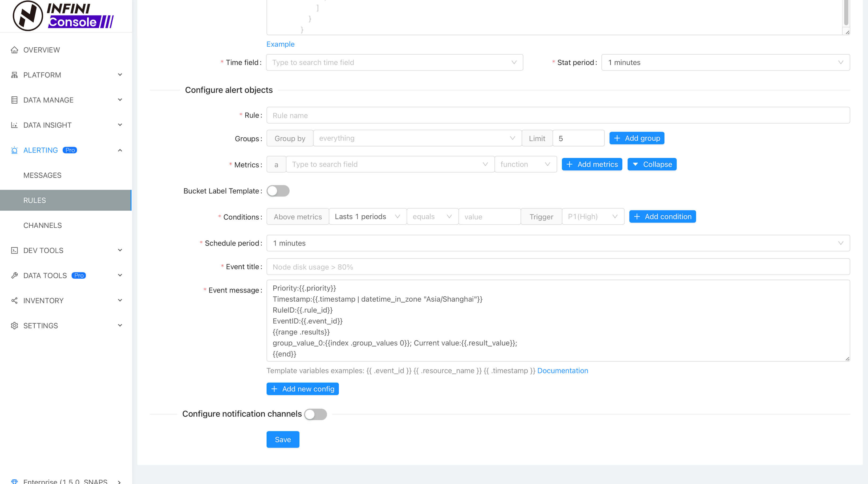
Task: Collapse the Alerting menu chevron
Action: (x=120, y=150)
